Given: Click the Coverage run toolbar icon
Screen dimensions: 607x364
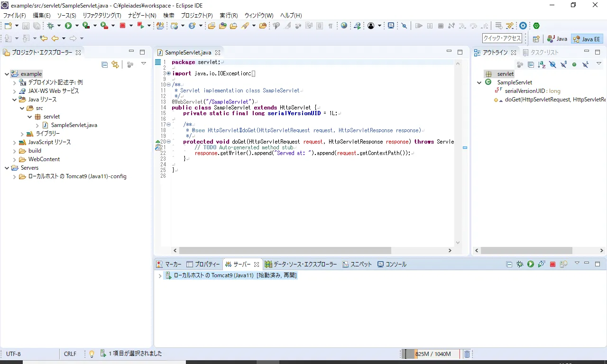Looking at the screenshot, I should [x=86, y=26].
